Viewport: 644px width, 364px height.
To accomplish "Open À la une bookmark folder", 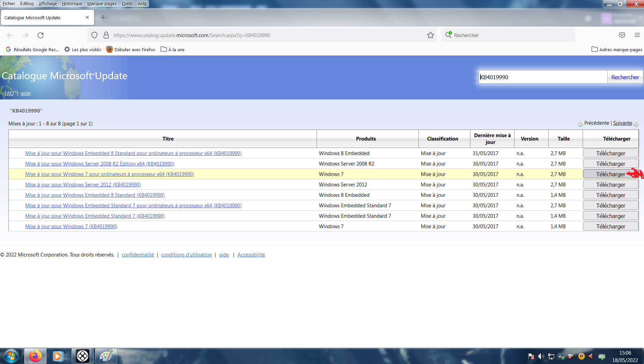I will coord(172,50).
